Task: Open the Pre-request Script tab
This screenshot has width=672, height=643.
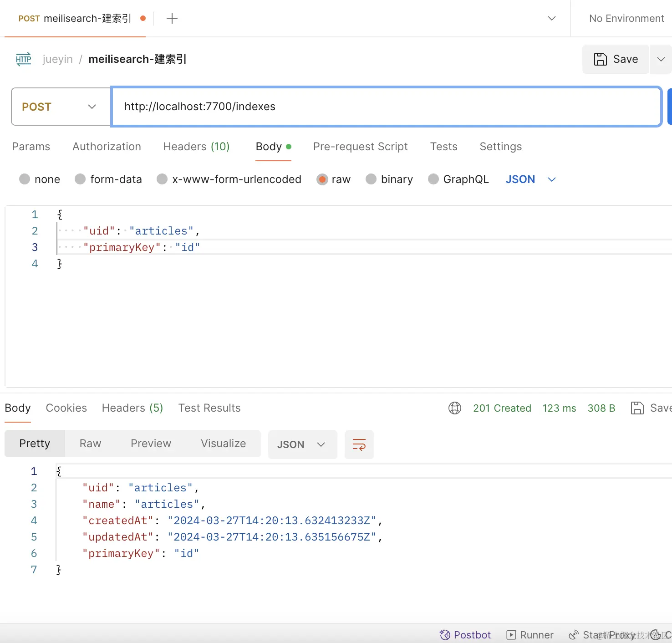Action: [360, 147]
